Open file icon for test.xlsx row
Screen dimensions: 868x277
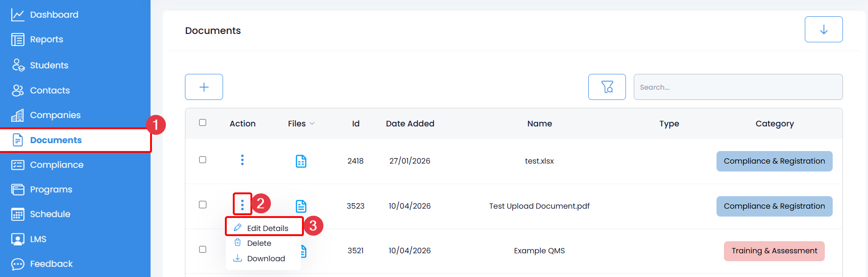click(x=301, y=161)
